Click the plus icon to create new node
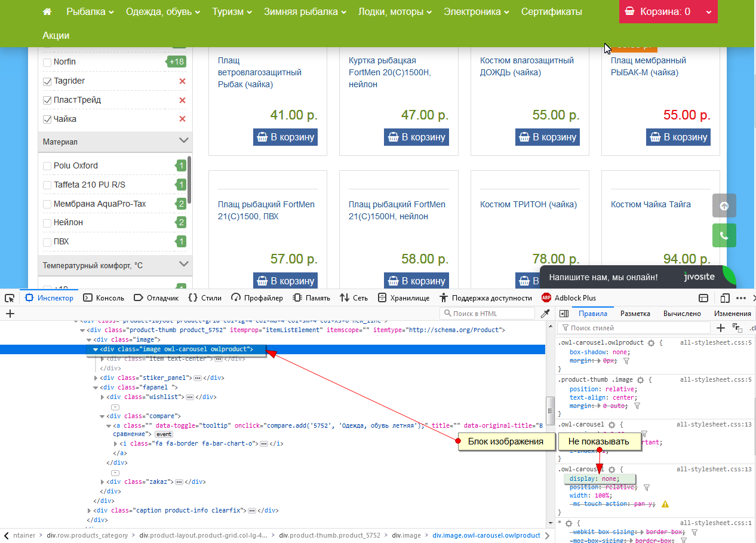Image resolution: width=756 pixels, height=543 pixels. tap(10, 314)
